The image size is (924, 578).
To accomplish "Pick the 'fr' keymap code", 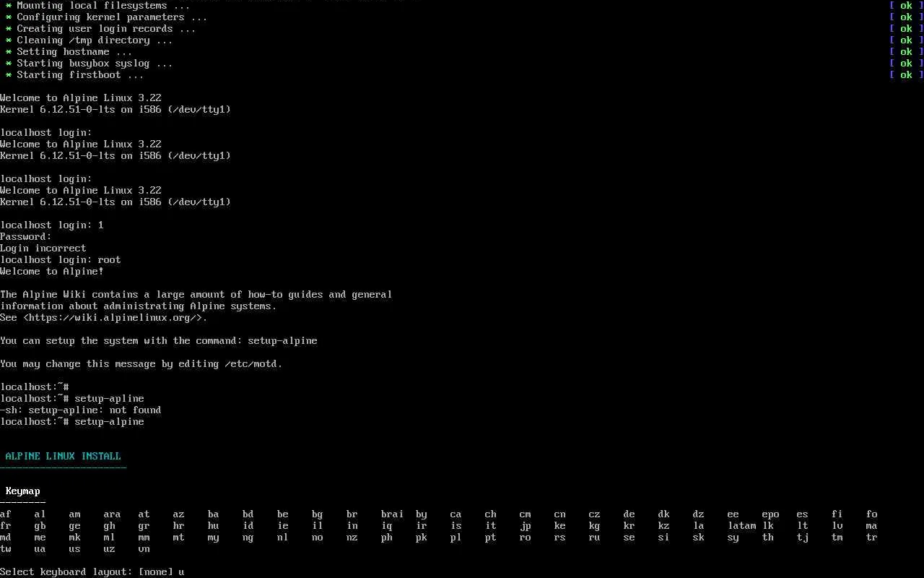I will [x=6, y=525].
